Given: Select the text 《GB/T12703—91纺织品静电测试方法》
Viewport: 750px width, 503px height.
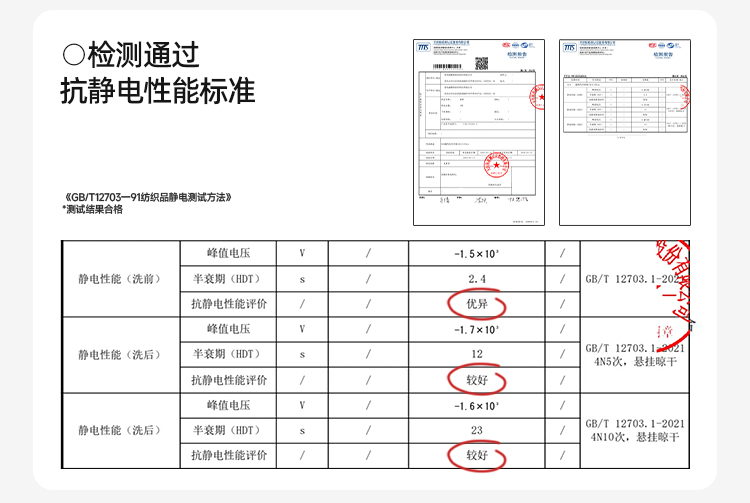Looking at the screenshot, I should (x=148, y=197).
